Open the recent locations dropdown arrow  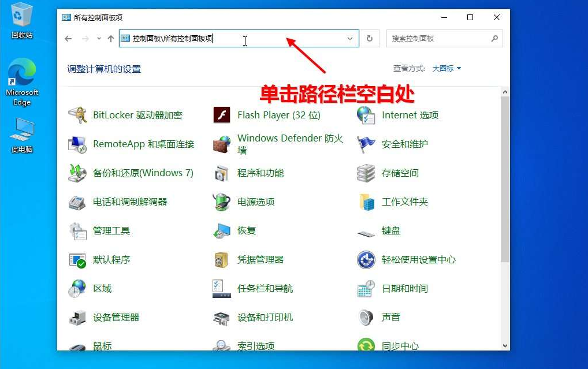pyautogui.click(x=99, y=38)
